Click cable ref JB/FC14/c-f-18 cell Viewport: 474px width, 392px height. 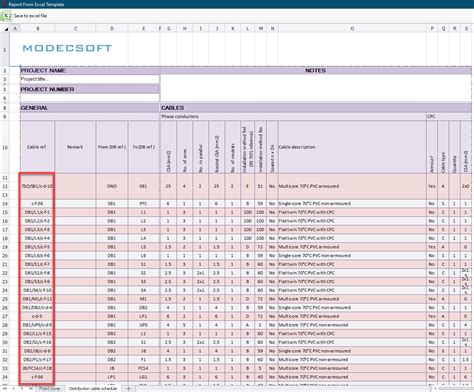click(37, 368)
